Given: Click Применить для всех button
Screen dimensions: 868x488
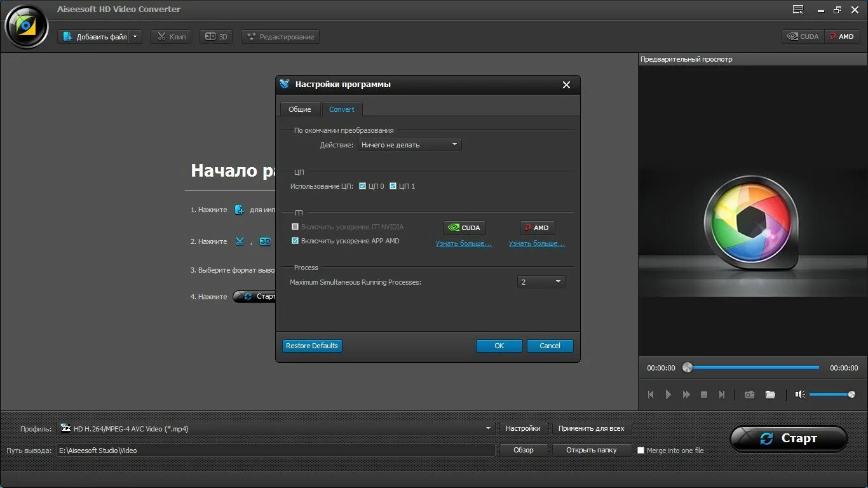Looking at the screenshot, I should pos(592,428).
